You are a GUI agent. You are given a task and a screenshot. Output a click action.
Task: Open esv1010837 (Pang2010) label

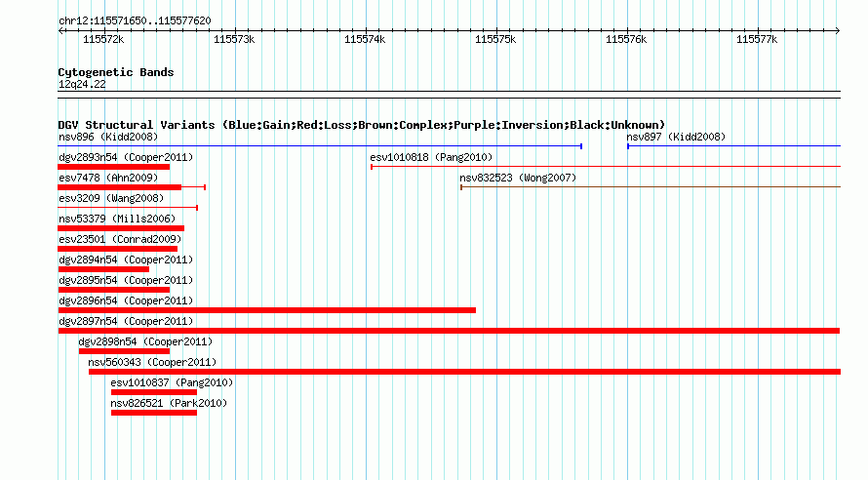tap(172, 382)
